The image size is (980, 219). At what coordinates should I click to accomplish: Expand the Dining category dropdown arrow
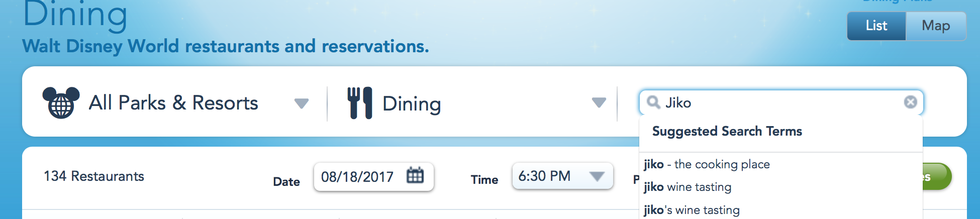coord(599,102)
